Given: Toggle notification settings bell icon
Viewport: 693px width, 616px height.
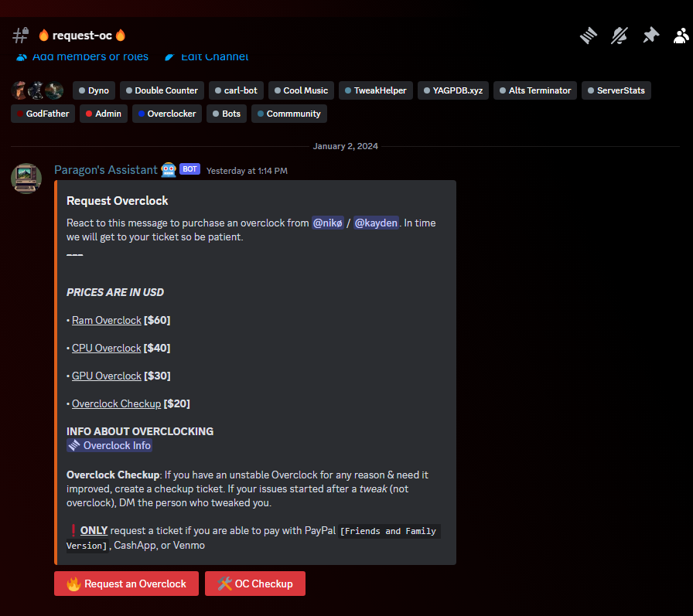Looking at the screenshot, I should click(x=620, y=36).
